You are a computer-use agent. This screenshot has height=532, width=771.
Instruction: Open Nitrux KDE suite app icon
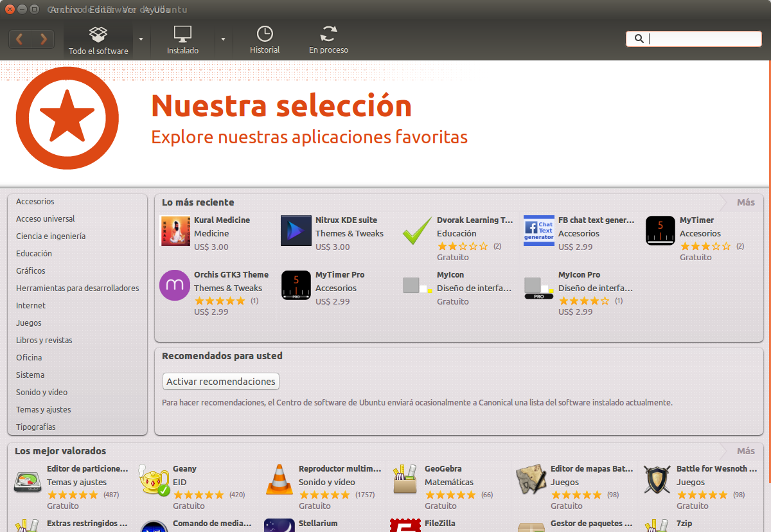(x=296, y=231)
